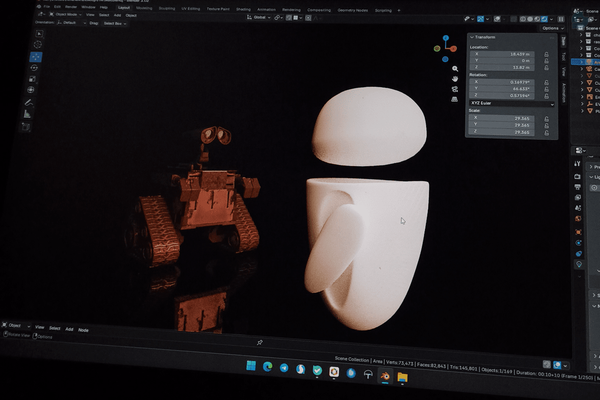This screenshot has height=400, width=600.
Task: Edit the Location X value field
Action: 502,54
